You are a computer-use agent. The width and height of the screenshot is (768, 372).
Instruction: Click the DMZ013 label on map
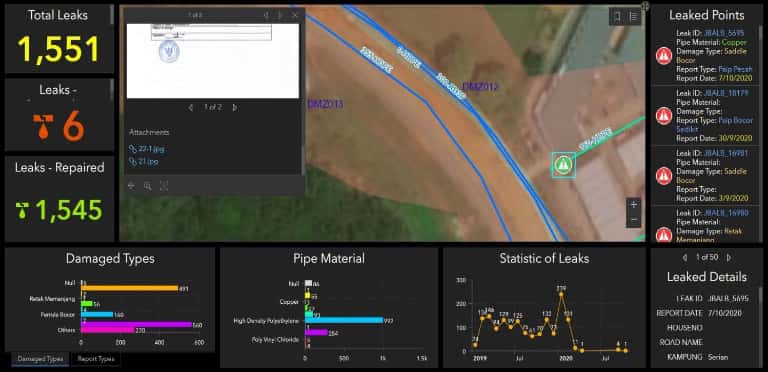coord(325,104)
